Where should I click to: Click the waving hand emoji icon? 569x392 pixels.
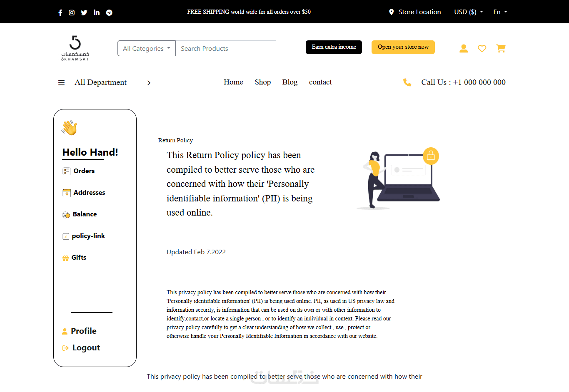[70, 128]
